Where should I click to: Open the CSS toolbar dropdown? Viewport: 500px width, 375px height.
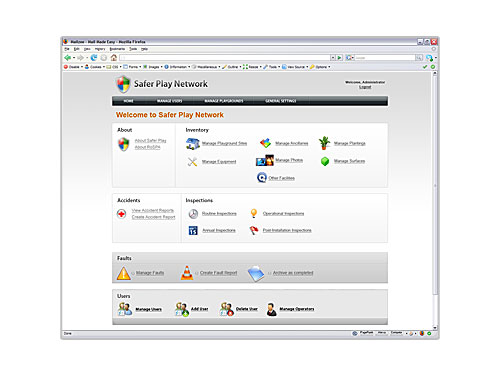pyautogui.click(x=114, y=67)
